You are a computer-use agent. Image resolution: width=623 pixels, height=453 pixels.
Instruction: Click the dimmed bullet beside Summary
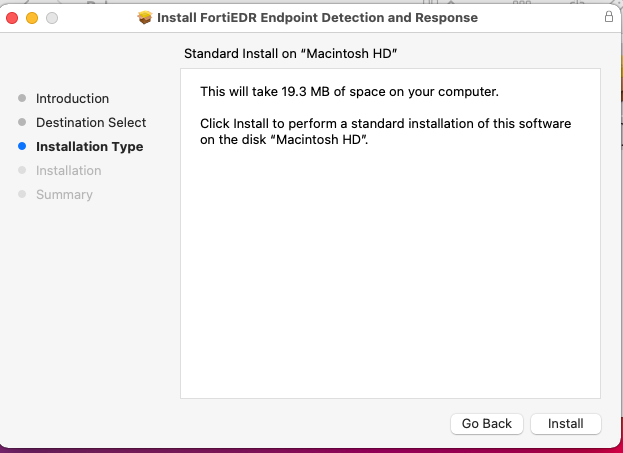22,195
